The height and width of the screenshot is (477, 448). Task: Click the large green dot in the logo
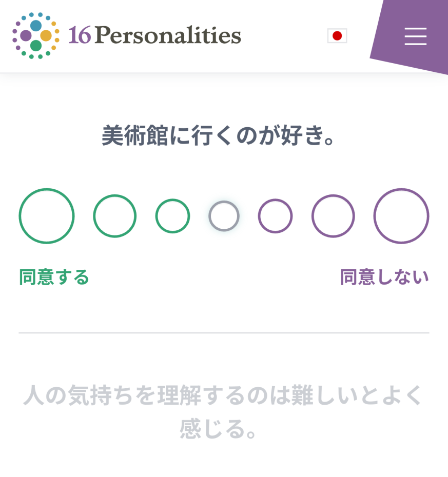[36, 46]
